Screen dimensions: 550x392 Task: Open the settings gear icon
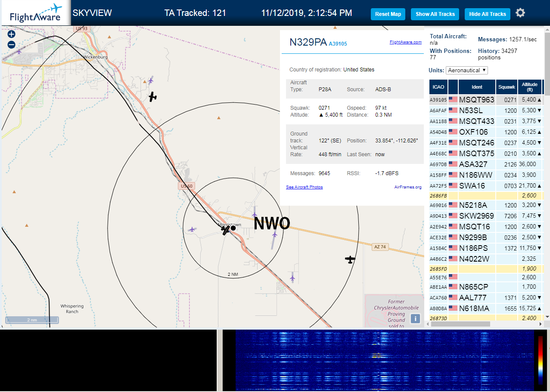click(x=520, y=13)
